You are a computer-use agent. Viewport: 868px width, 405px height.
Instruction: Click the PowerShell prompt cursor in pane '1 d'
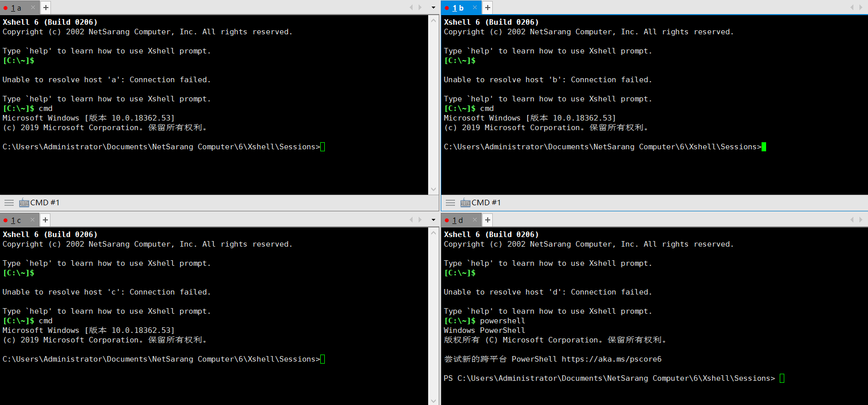782,378
